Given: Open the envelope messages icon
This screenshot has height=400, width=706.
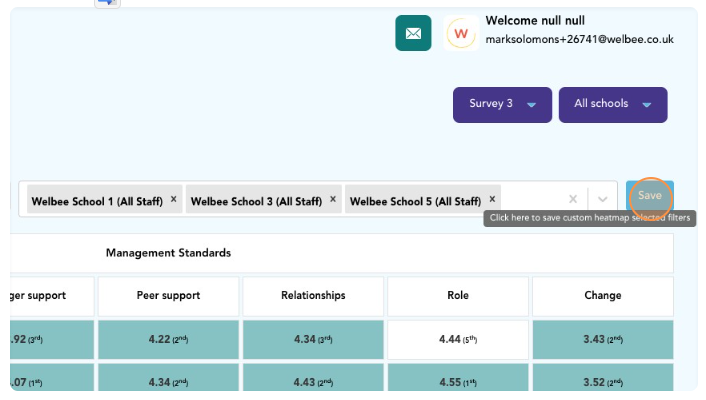Looking at the screenshot, I should (413, 33).
